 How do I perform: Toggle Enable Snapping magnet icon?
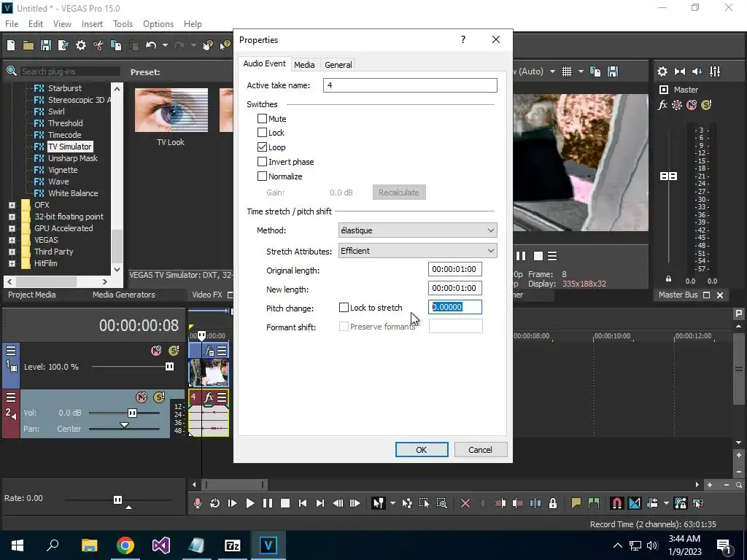pos(617,503)
